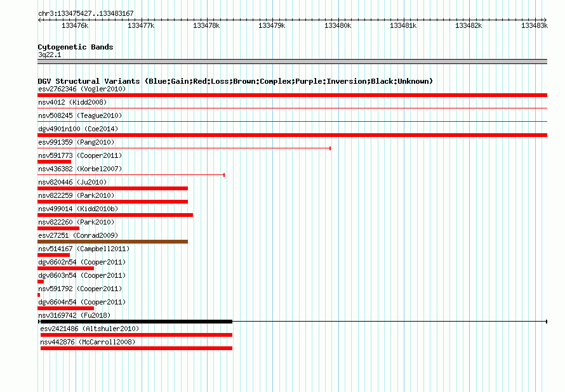Select the nsv822259 (Park2010) label

coord(76,195)
